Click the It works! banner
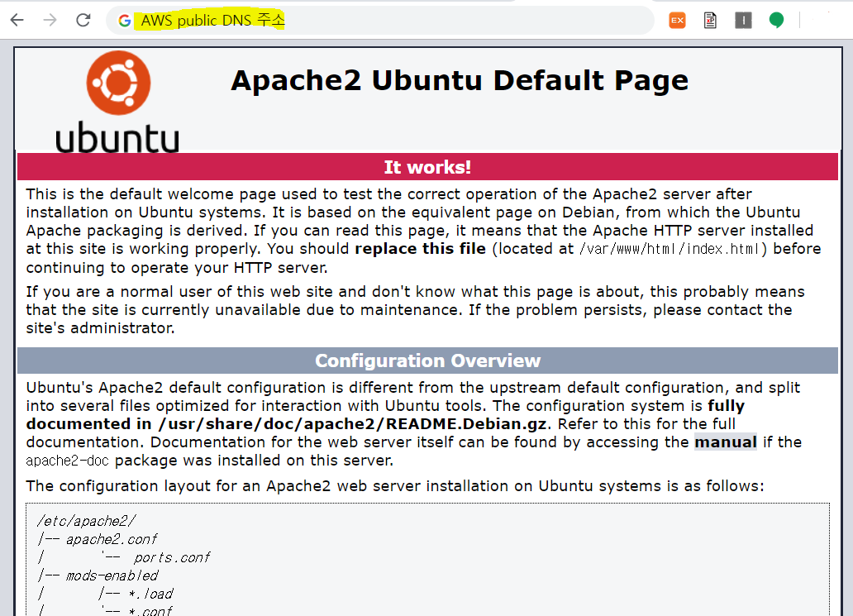 [x=427, y=167]
